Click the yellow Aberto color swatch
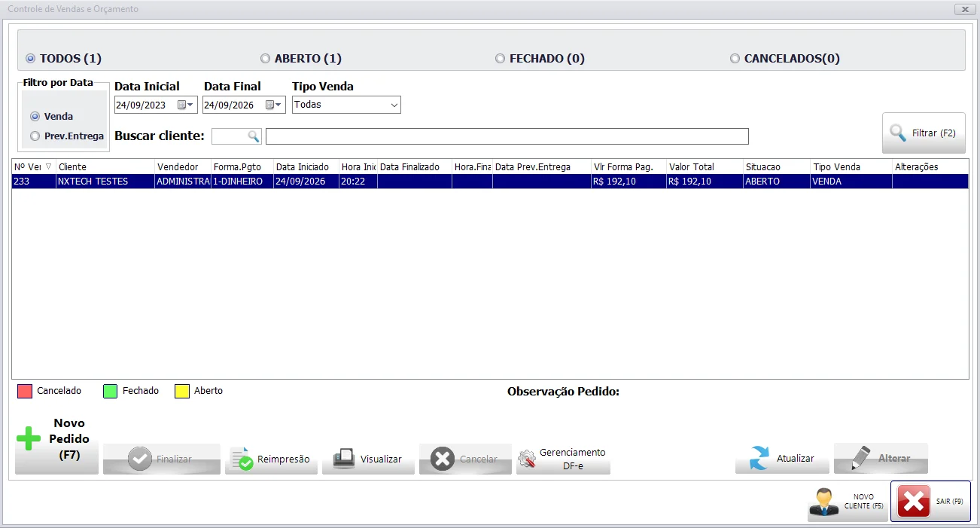 [x=181, y=391]
